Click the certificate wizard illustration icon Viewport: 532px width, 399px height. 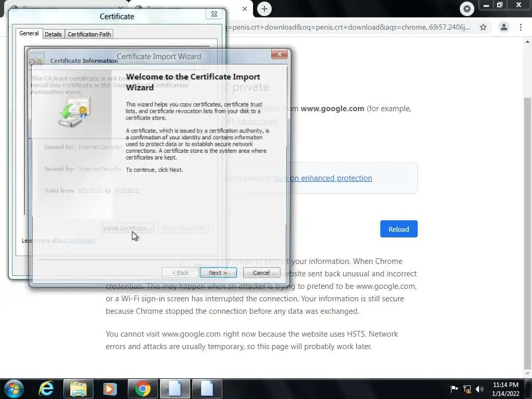click(75, 112)
